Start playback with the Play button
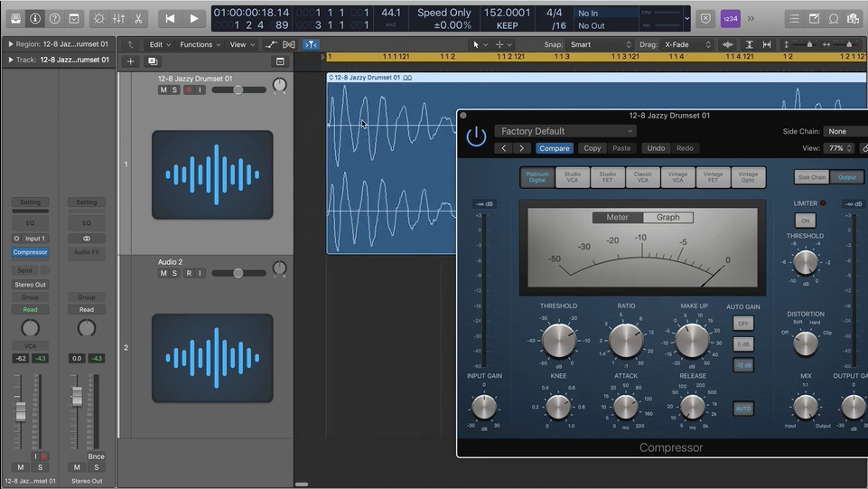Image resolution: width=868 pixels, height=489 pixels. tap(194, 18)
